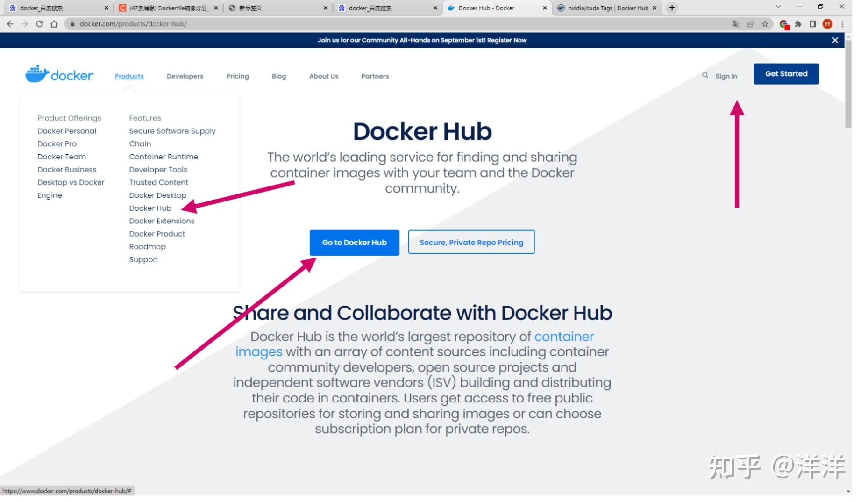Screen dimensions: 868x502
Task: Select Docker Pro offering
Action: click(x=57, y=144)
